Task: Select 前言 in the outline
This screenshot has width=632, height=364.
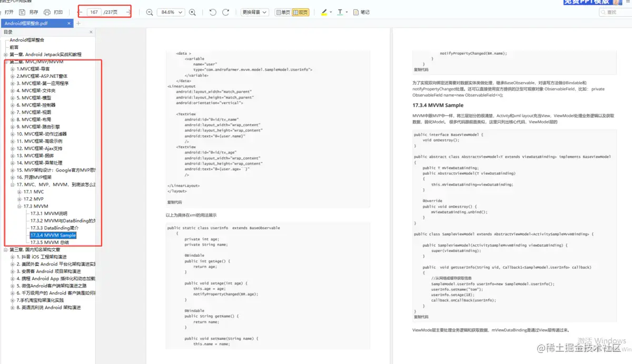Action: (14, 47)
